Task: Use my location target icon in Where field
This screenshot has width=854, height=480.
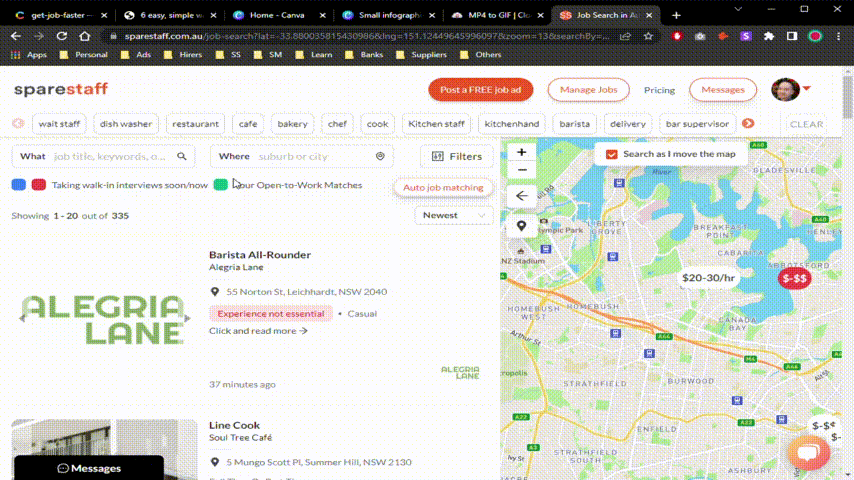Action: (380, 156)
